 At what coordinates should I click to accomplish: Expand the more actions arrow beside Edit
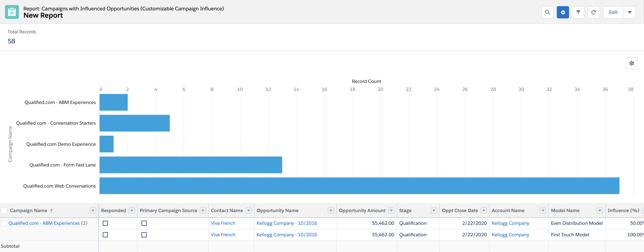[630, 12]
